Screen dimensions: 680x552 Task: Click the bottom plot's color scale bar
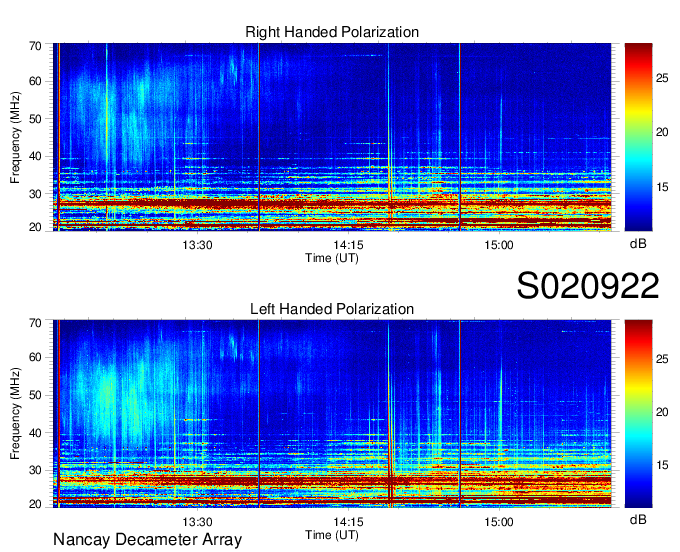click(x=638, y=414)
